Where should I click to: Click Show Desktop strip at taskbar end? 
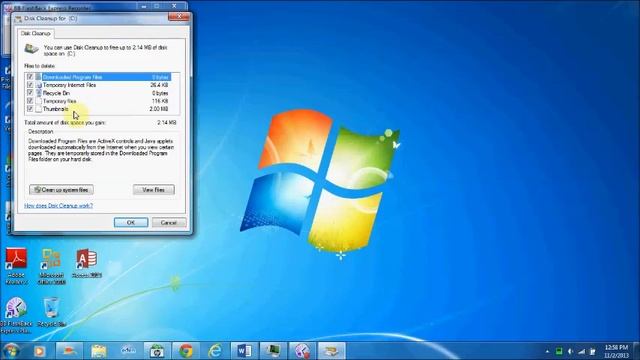pyautogui.click(x=637, y=351)
